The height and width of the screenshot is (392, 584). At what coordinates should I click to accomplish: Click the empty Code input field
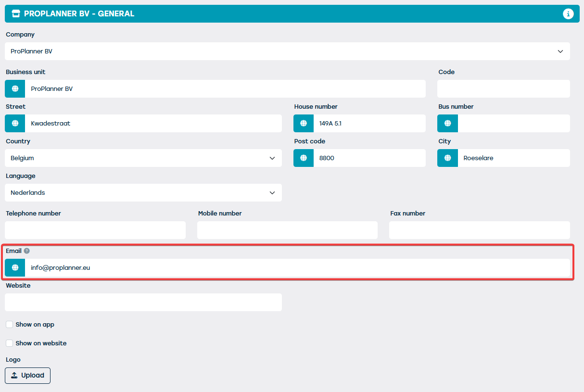[x=504, y=89]
